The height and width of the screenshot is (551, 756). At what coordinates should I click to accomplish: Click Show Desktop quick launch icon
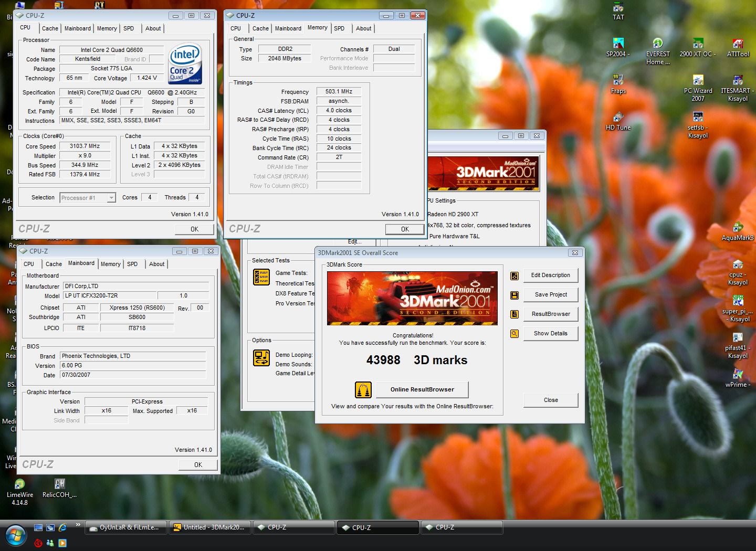[x=38, y=527]
